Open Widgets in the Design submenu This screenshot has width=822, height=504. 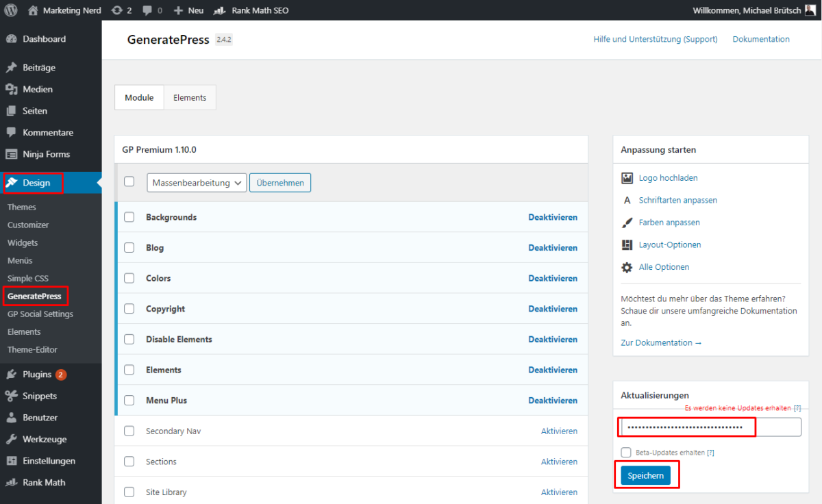pyautogui.click(x=23, y=242)
